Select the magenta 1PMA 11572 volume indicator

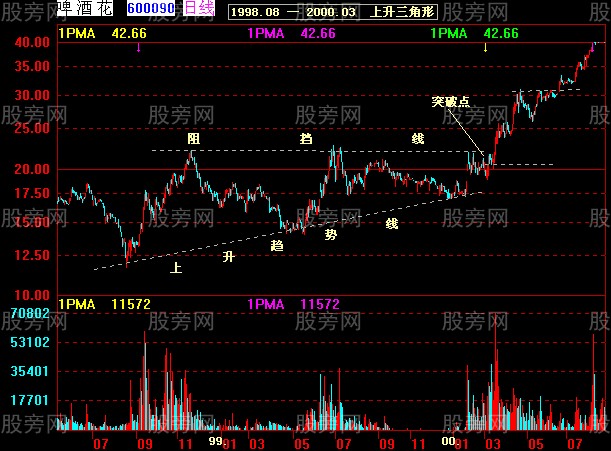tap(293, 304)
